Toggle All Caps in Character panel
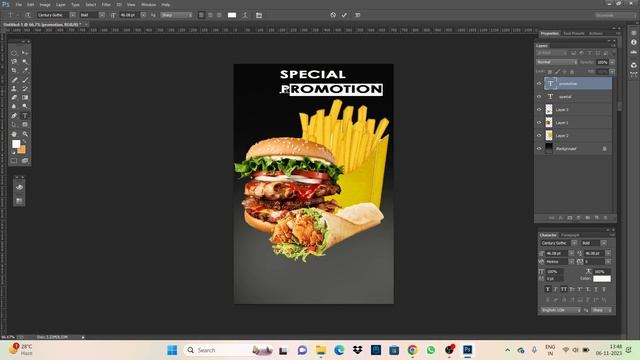Image resolution: width=640 pixels, height=360 pixels. click(564, 289)
